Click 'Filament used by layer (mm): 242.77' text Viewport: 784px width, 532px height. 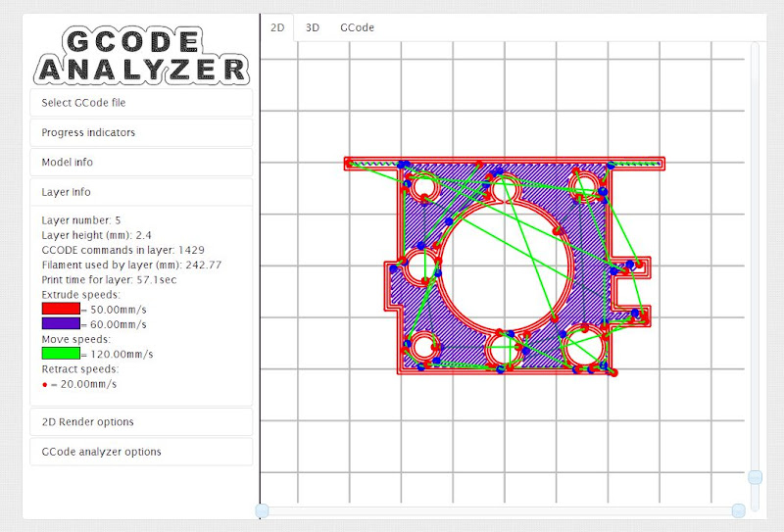[x=131, y=265]
